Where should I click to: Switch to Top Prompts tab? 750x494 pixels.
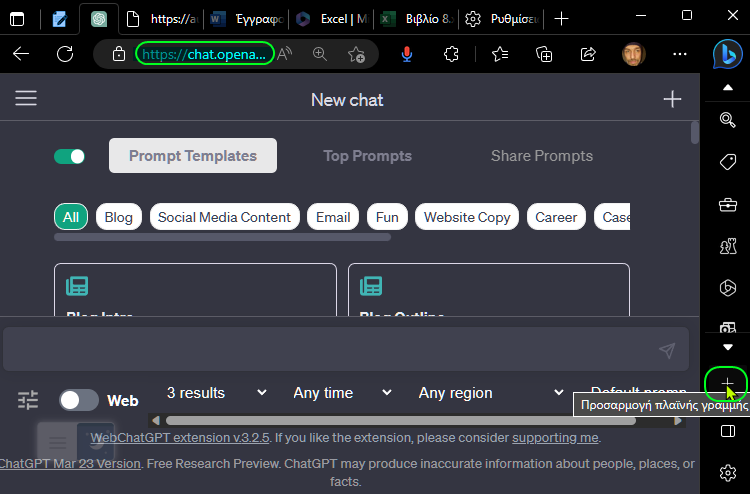pyautogui.click(x=367, y=156)
